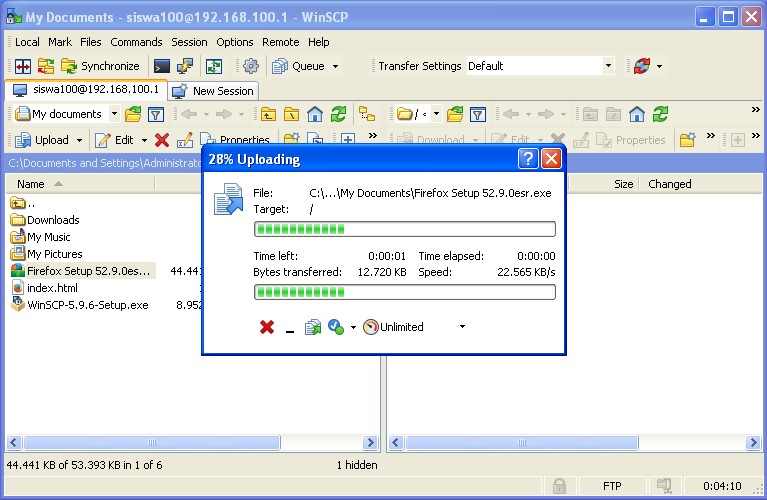Go to local home directory icon

315,114
